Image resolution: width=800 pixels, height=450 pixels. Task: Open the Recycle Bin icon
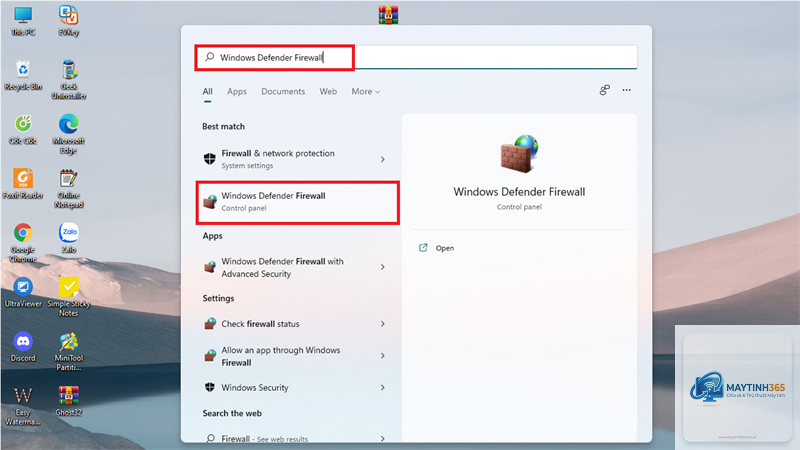(x=23, y=75)
